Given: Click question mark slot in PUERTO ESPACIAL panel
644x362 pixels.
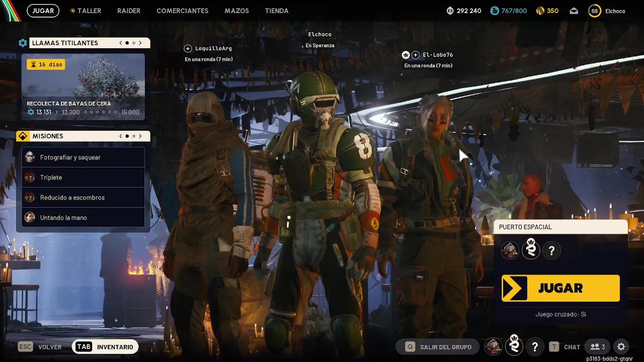Looking at the screenshot, I should [551, 250].
